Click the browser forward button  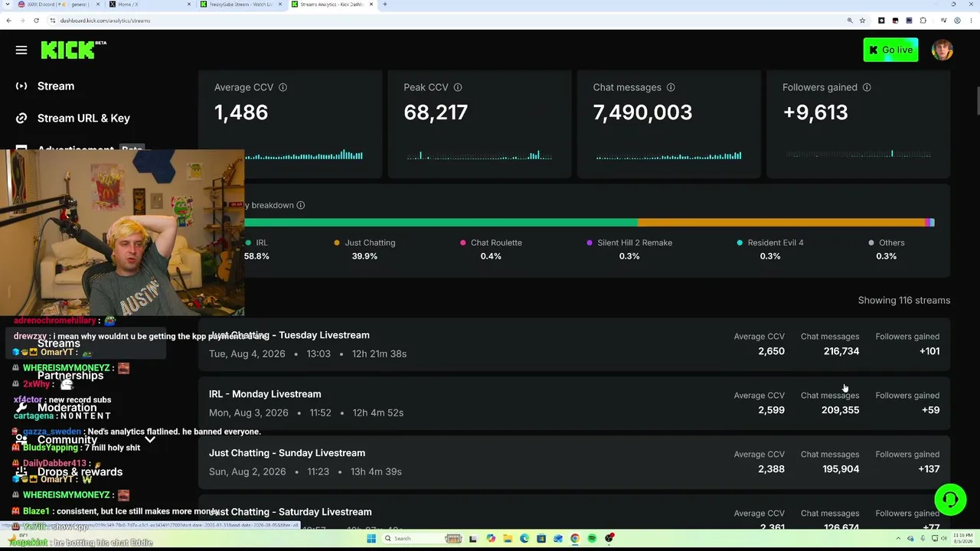point(22,21)
